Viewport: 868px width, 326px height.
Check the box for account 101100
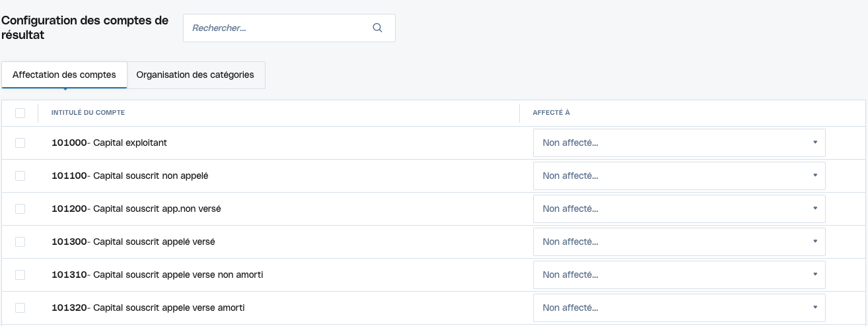[x=20, y=176]
